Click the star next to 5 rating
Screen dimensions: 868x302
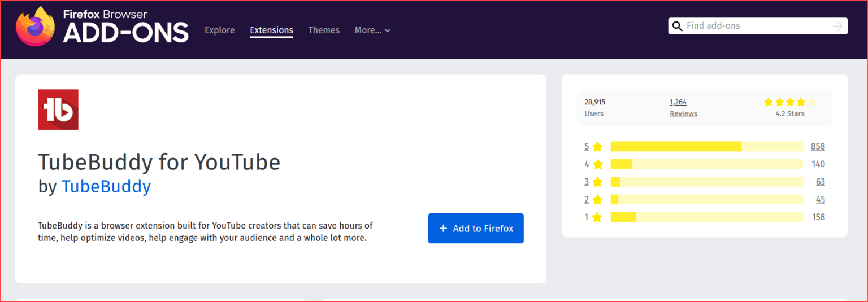click(x=598, y=147)
